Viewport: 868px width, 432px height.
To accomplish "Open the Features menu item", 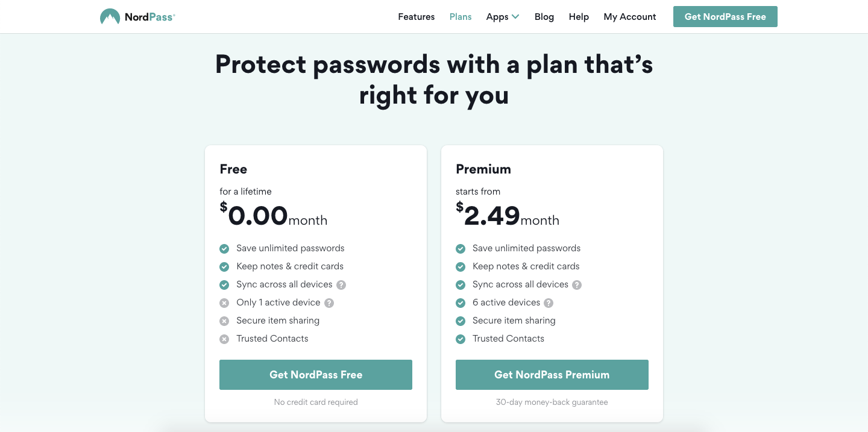I will pyautogui.click(x=417, y=17).
